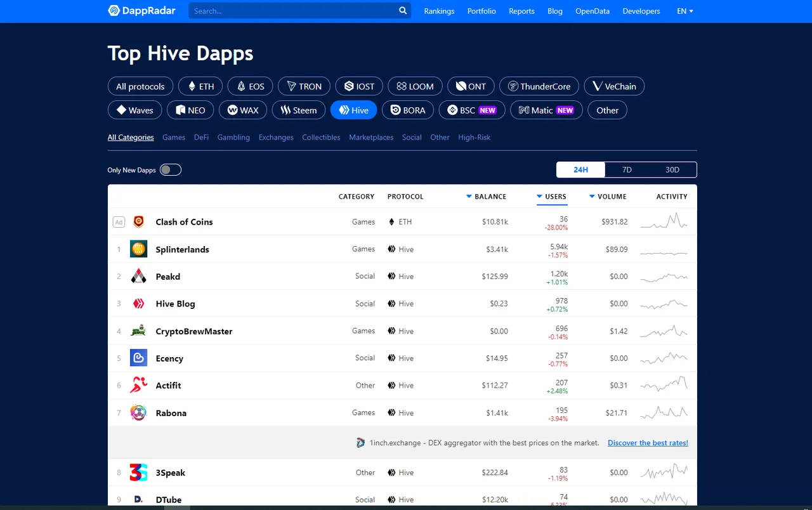Filter by Games category
Image resolution: width=812 pixels, height=510 pixels.
tap(174, 137)
